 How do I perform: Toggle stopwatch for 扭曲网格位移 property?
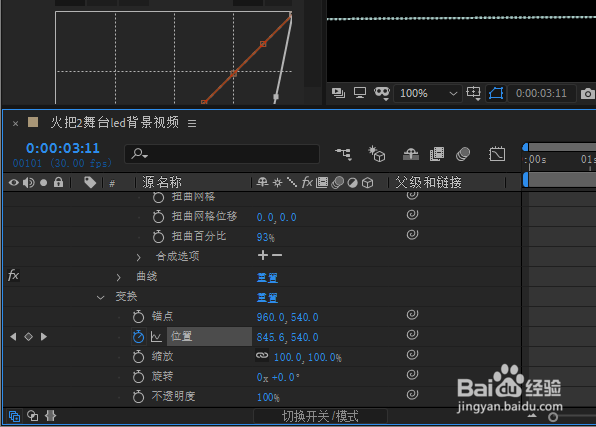[158, 216]
